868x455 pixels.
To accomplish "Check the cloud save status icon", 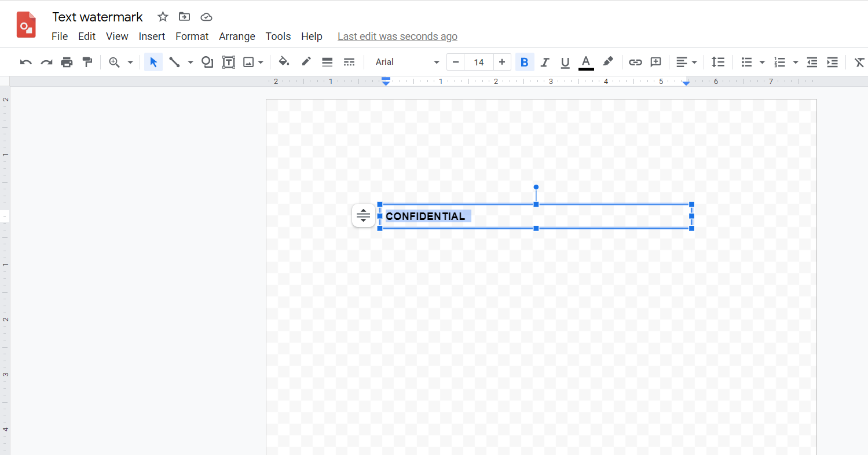I will tap(206, 17).
